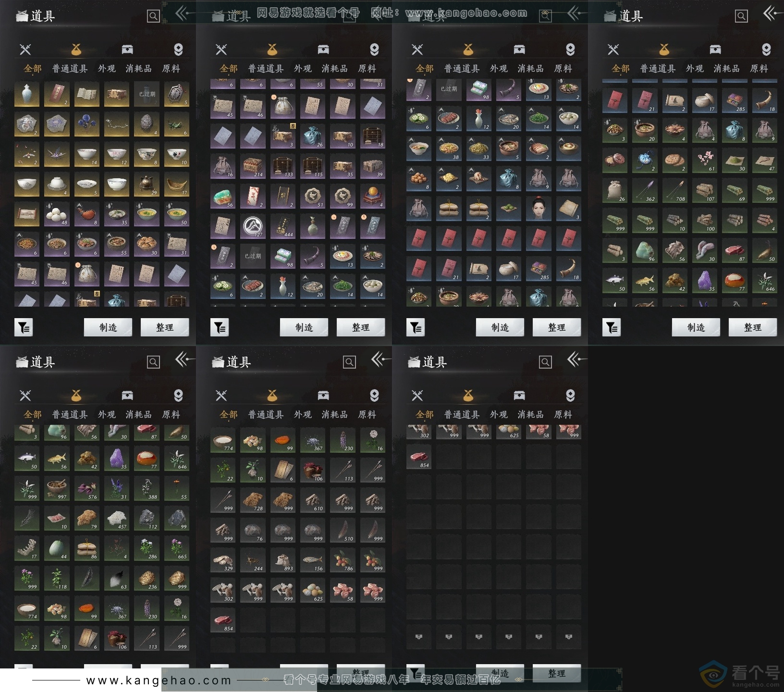Click 制造 button in top-left panel
This screenshot has width=784, height=692.
tap(108, 327)
